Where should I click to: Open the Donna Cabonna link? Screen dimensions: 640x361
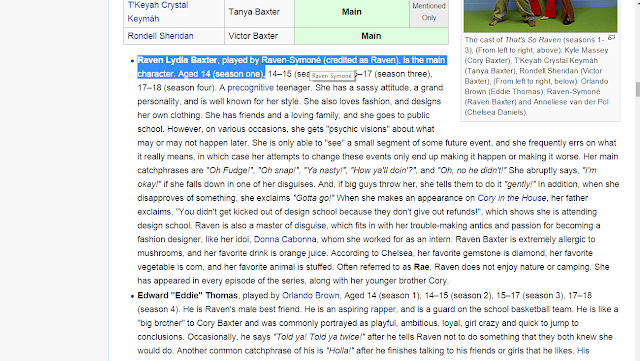[x=285, y=239]
